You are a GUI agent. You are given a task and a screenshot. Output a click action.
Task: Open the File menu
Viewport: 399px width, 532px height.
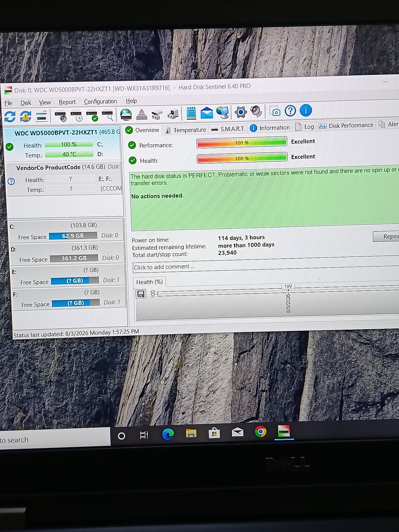coord(9,103)
